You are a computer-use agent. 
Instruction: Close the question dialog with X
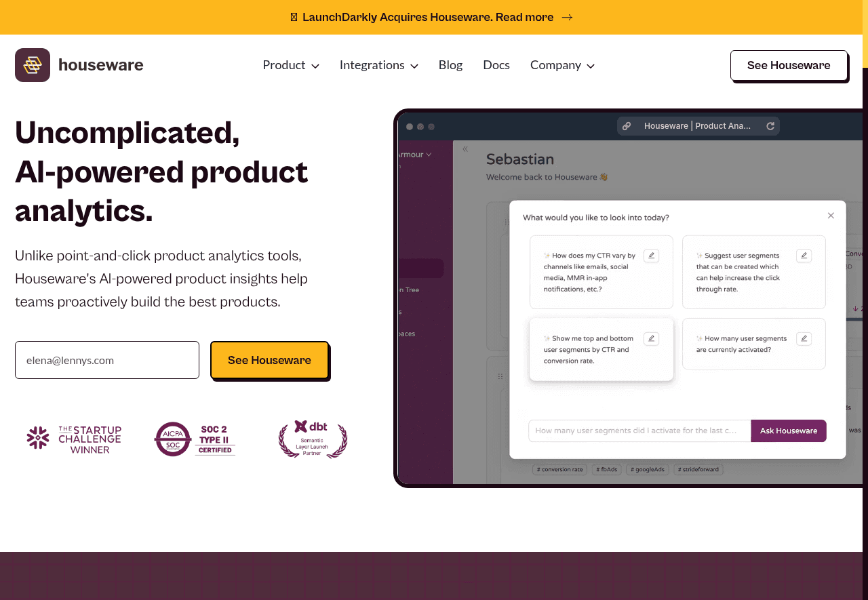pos(831,216)
